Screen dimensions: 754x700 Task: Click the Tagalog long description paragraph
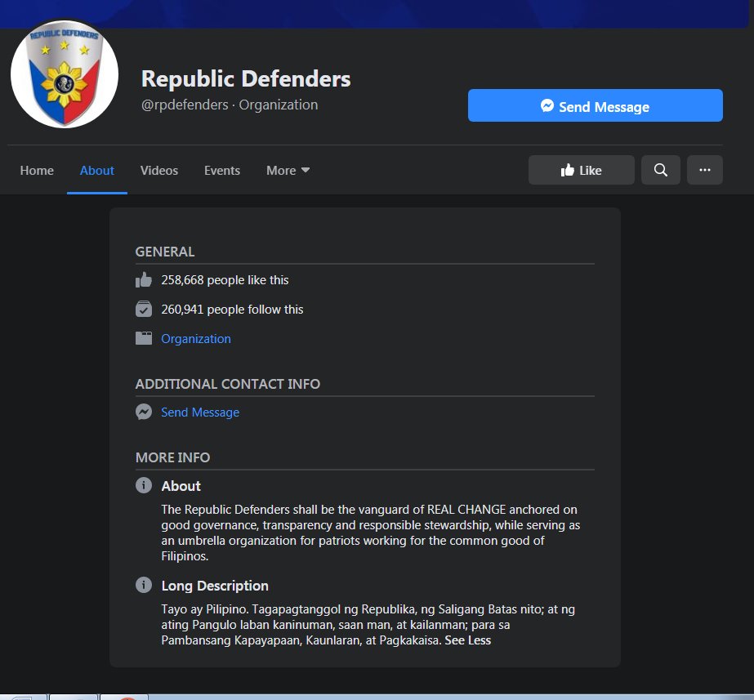click(x=368, y=625)
